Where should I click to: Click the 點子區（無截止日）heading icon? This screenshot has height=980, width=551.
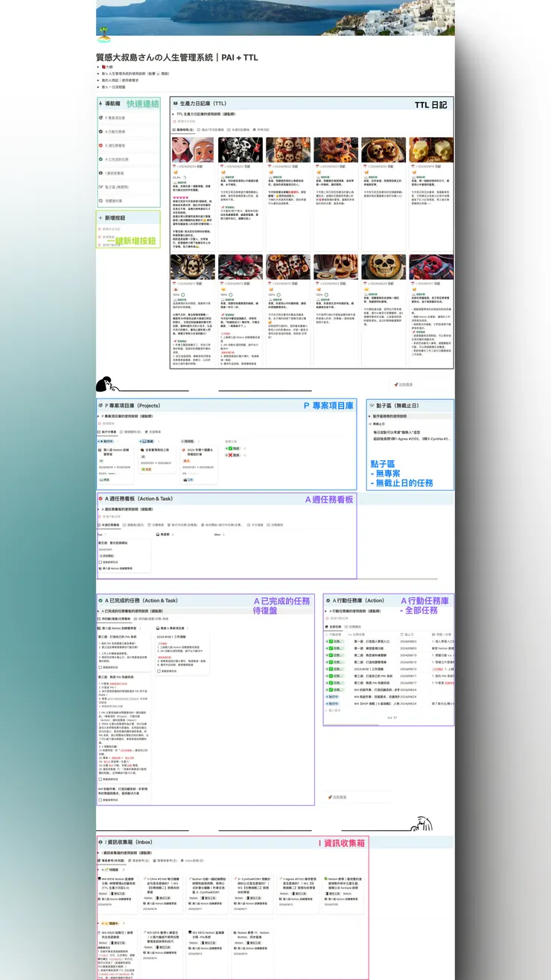click(x=370, y=406)
